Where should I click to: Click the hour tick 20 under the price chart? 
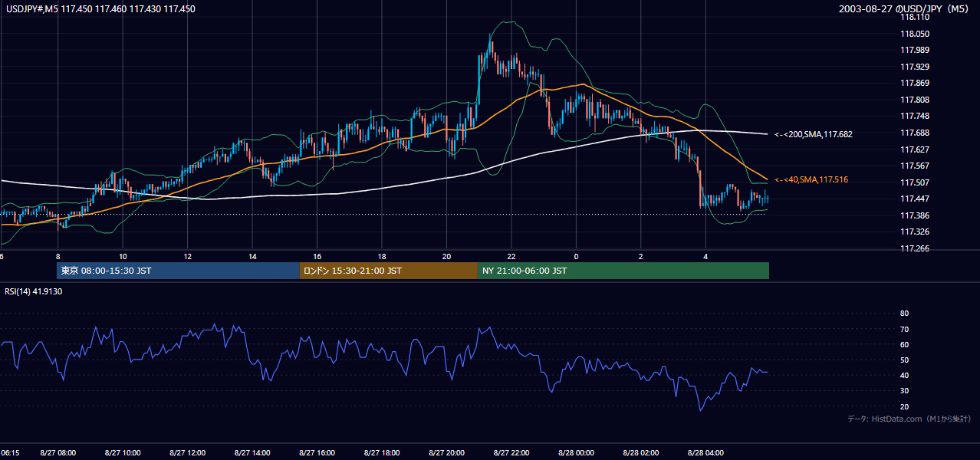point(446,256)
